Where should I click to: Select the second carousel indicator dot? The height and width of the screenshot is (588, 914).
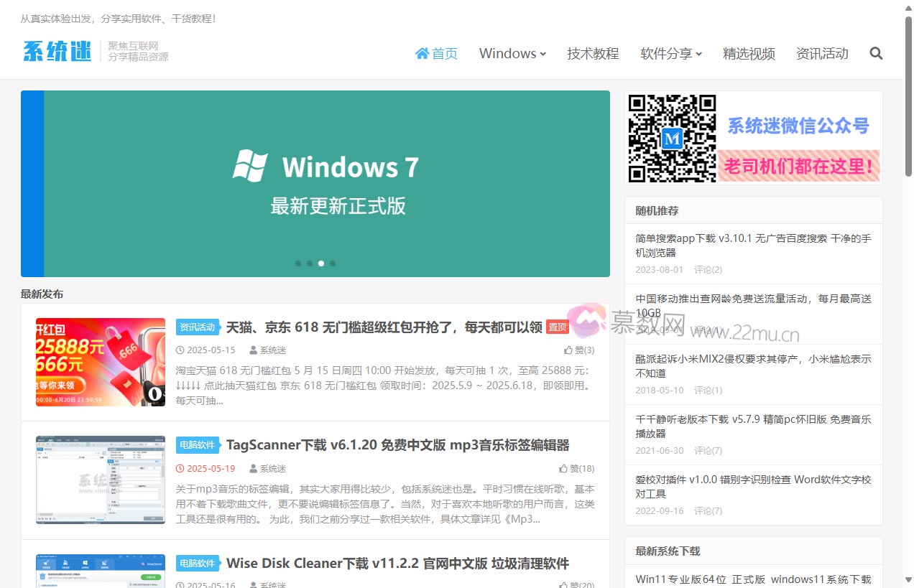[310, 263]
